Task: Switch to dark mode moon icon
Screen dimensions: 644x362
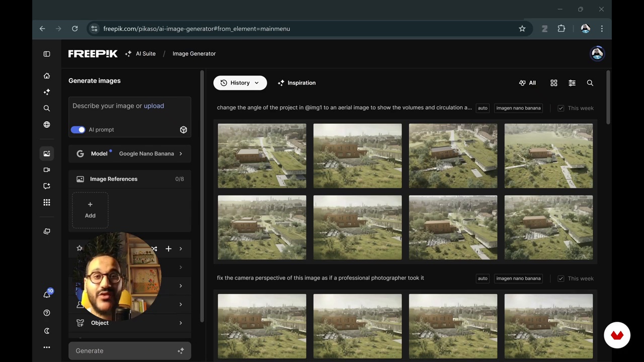Action: (47, 331)
